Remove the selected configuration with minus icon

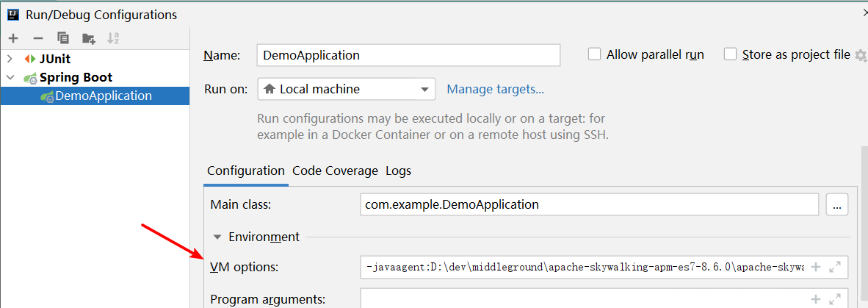[x=38, y=38]
